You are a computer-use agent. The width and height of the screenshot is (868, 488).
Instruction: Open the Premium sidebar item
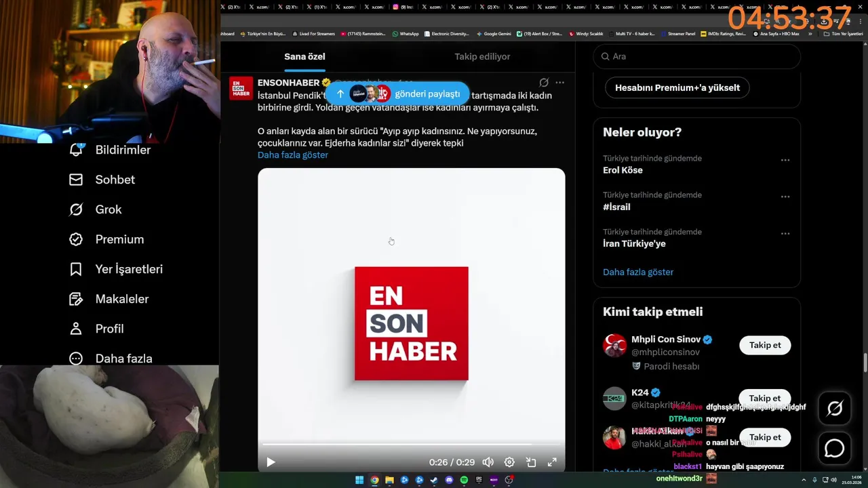click(x=106, y=239)
